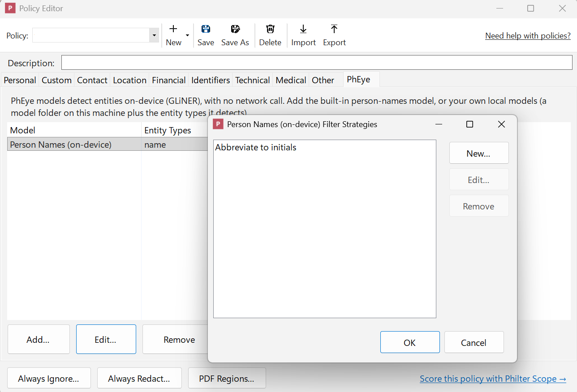Image resolution: width=577 pixels, height=392 pixels.
Task: Open Score this policy with Philter Scope link
Action: coord(493,379)
